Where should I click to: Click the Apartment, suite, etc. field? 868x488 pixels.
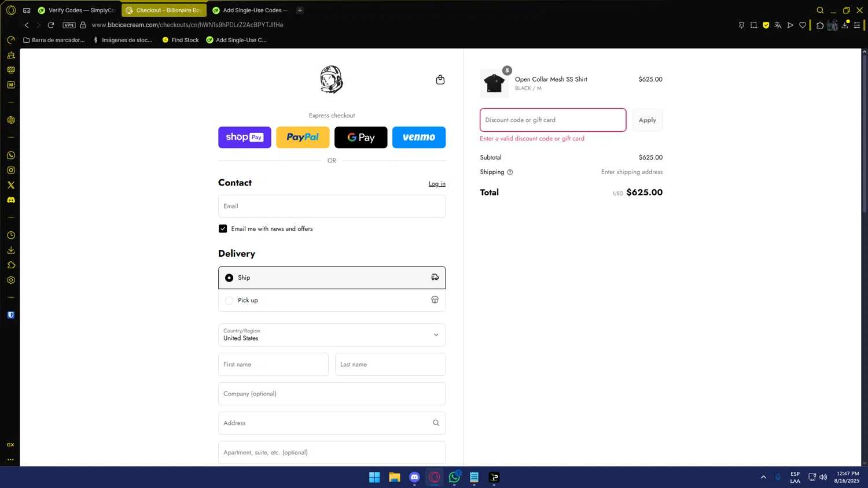point(332,453)
